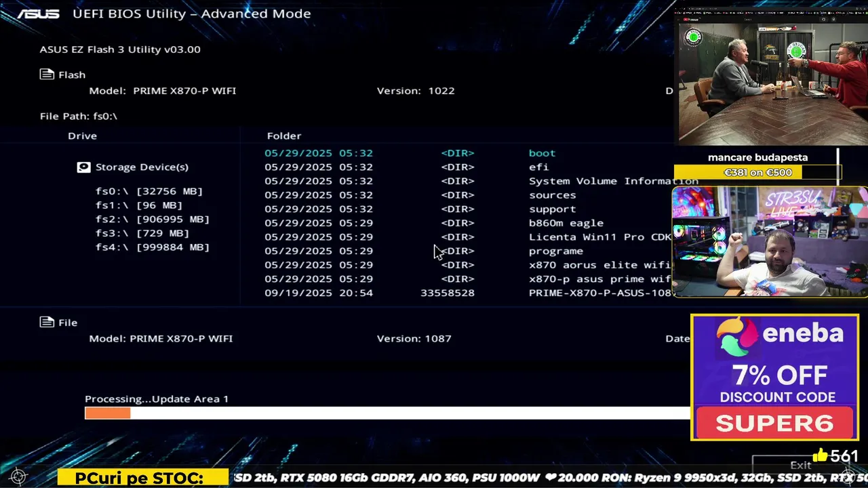Click the Flash section icon
868x488 pixels.
click(x=47, y=75)
